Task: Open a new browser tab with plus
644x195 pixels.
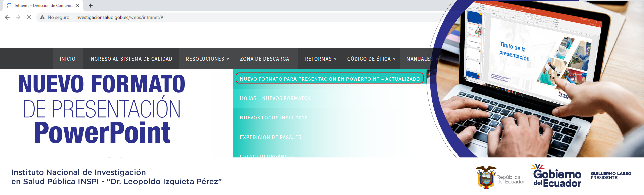Action: pyautogui.click(x=91, y=6)
